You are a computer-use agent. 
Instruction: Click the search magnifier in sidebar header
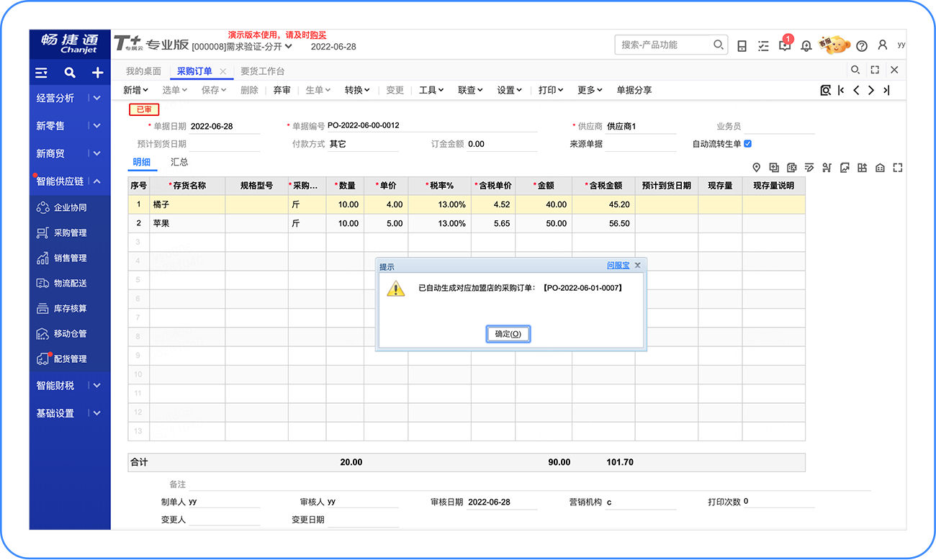pyautogui.click(x=70, y=73)
